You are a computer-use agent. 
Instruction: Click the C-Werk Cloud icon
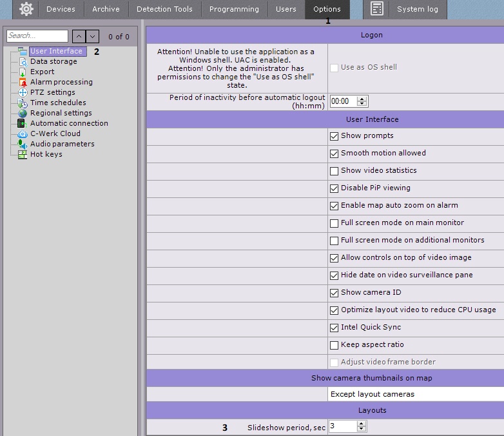pyautogui.click(x=23, y=134)
